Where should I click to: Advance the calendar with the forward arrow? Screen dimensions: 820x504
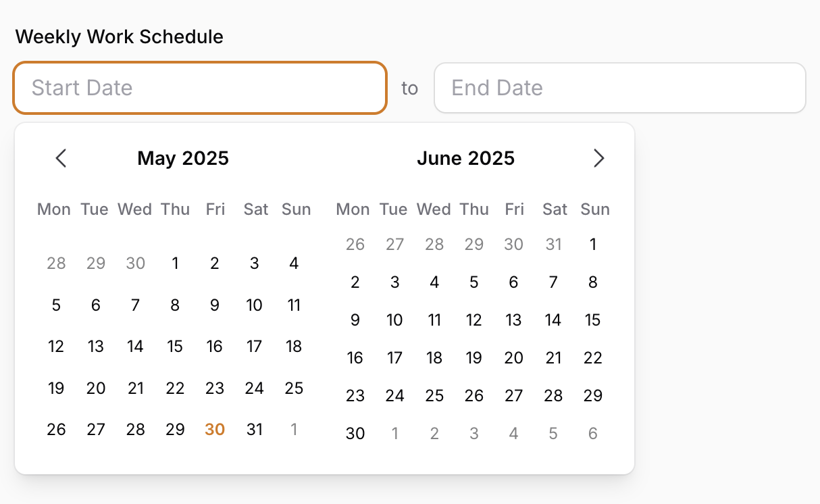coord(598,158)
